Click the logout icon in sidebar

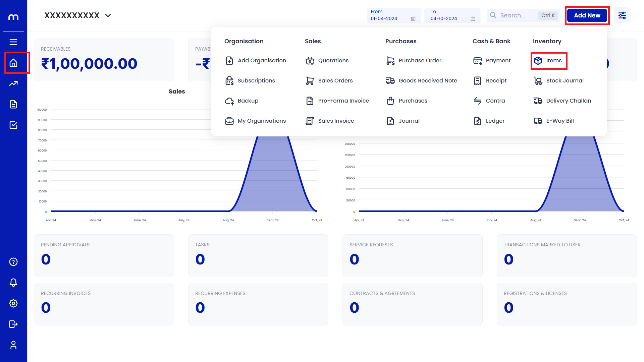pos(13,324)
